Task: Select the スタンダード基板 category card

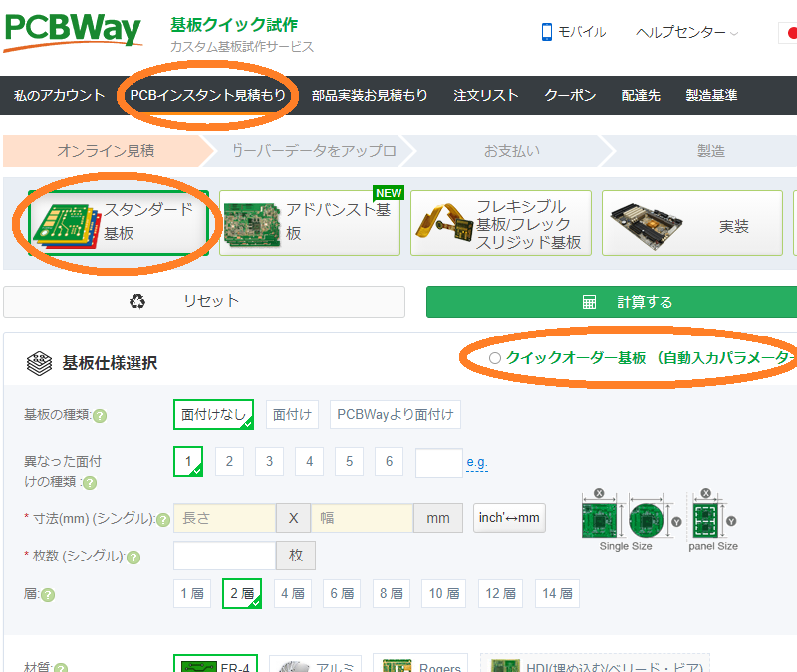Action: click(119, 223)
